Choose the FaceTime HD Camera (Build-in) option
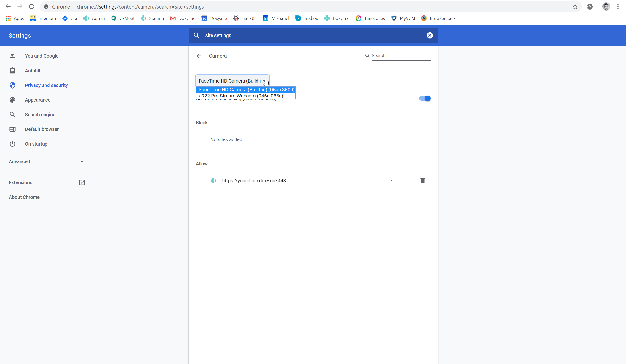The height and width of the screenshot is (364, 626). click(246, 90)
